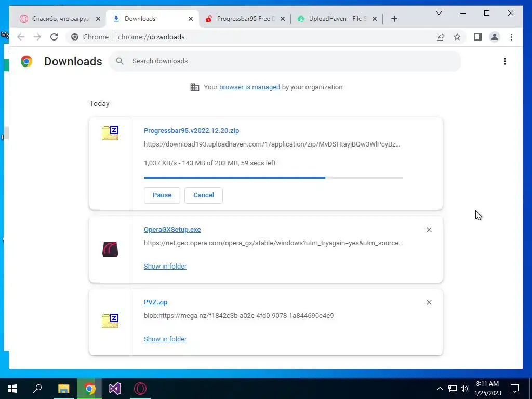Click the share page icon in address bar

[x=441, y=37]
